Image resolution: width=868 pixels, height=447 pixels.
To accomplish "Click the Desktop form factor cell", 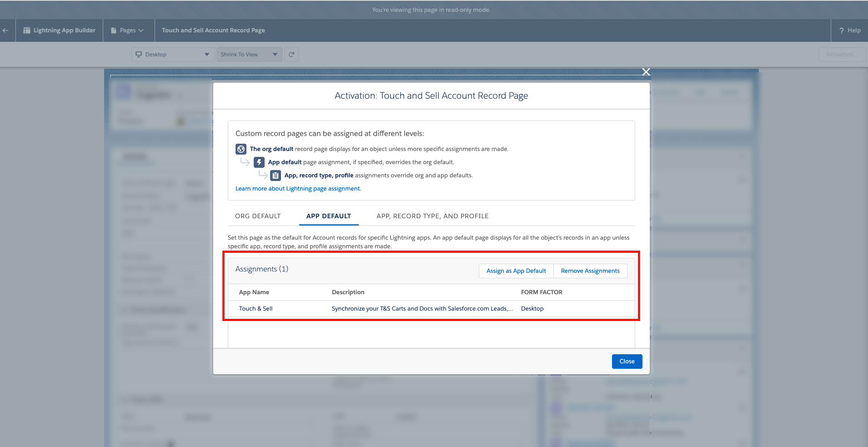I will click(532, 309).
